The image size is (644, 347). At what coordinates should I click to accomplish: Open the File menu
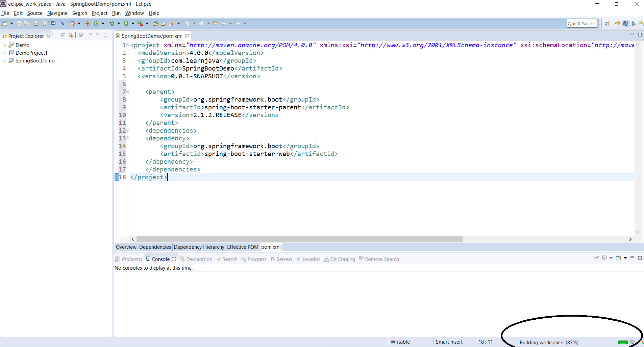pyautogui.click(x=5, y=13)
